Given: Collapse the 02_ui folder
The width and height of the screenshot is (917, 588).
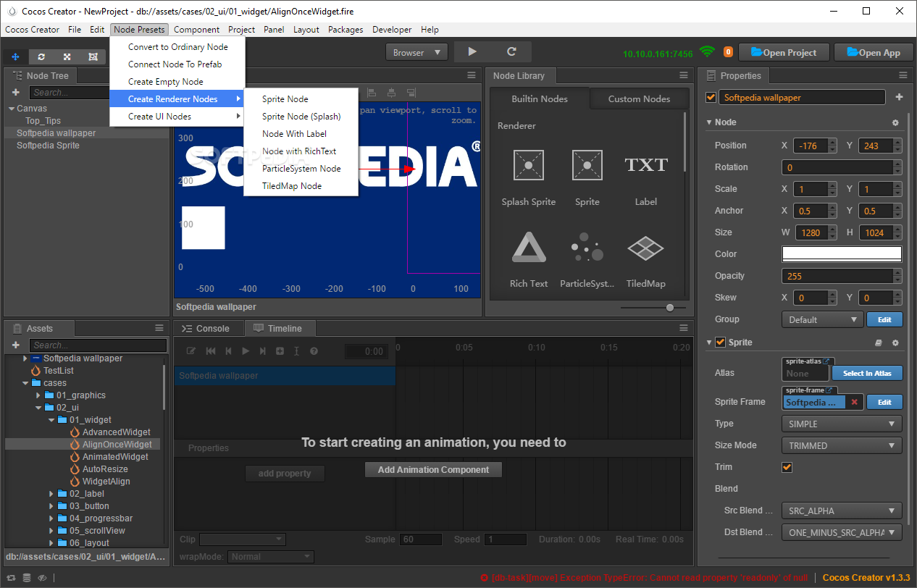Looking at the screenshot, I should 38,408.
